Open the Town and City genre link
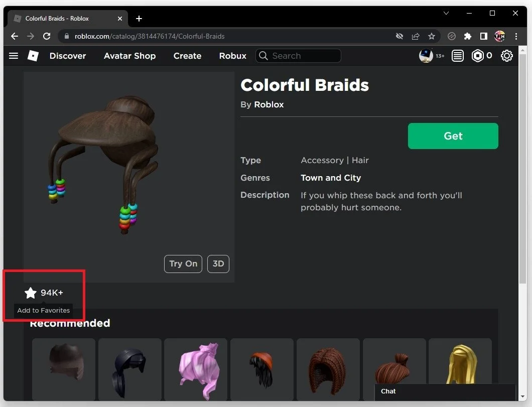The image size is (532, 407). tap(331, 178)
